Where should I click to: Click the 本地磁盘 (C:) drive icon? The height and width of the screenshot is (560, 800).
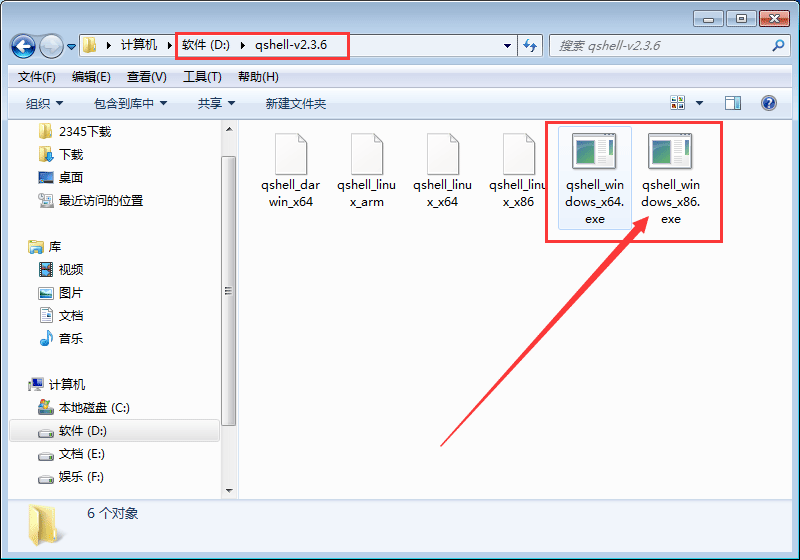coord(46,407)
